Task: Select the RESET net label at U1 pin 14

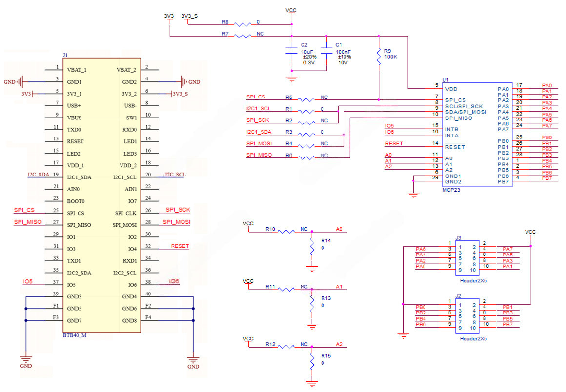Action: pyautogui.click(x=394, y=144)
